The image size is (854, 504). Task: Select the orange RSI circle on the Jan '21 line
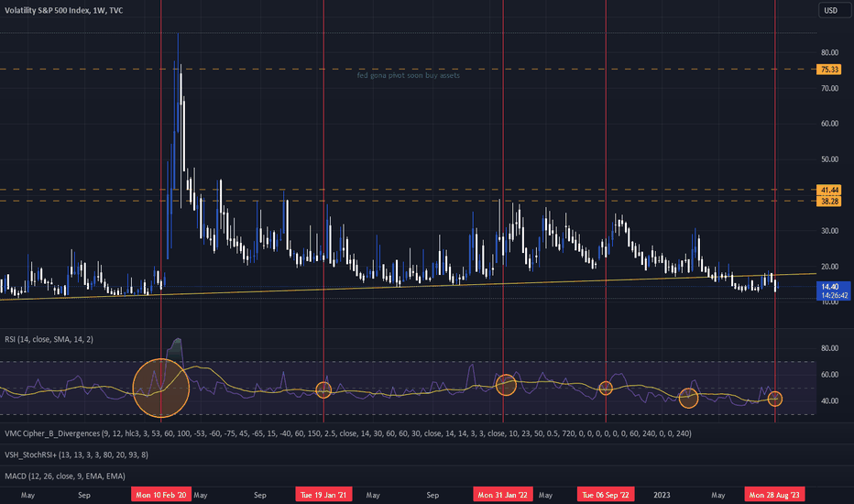(323, 390)
